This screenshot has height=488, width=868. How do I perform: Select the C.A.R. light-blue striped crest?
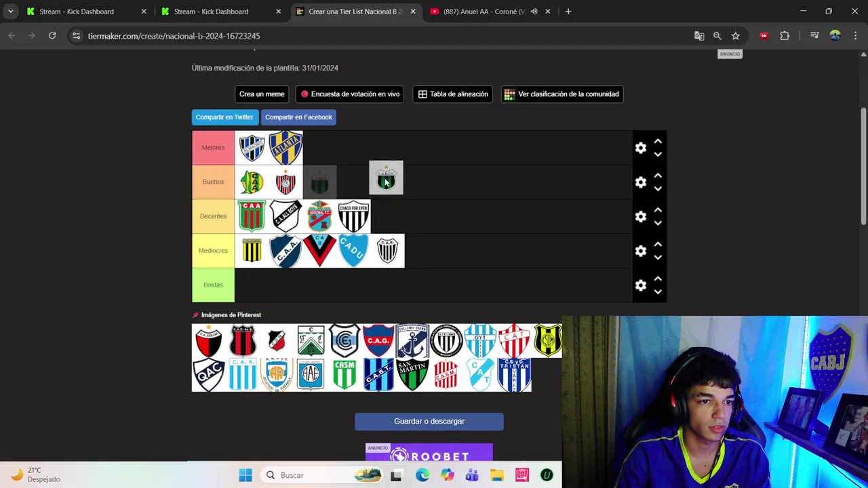pyautogui.click(x=243, y=375)
